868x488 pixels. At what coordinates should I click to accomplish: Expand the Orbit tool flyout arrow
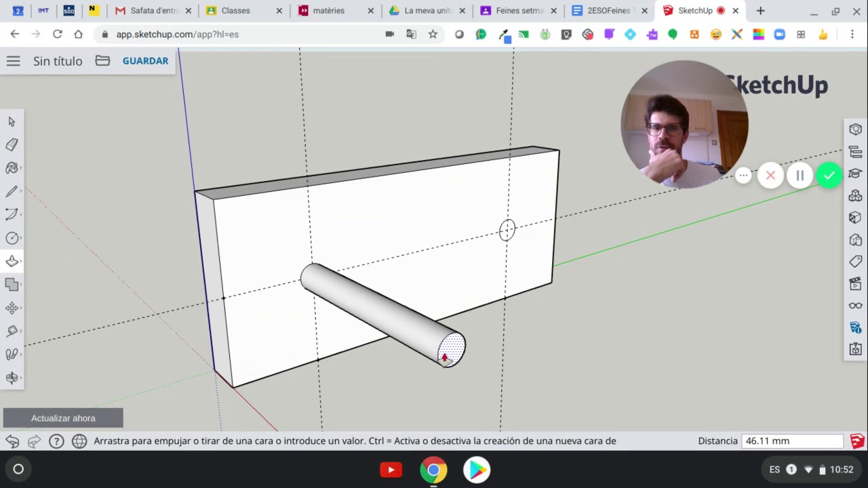21,378
